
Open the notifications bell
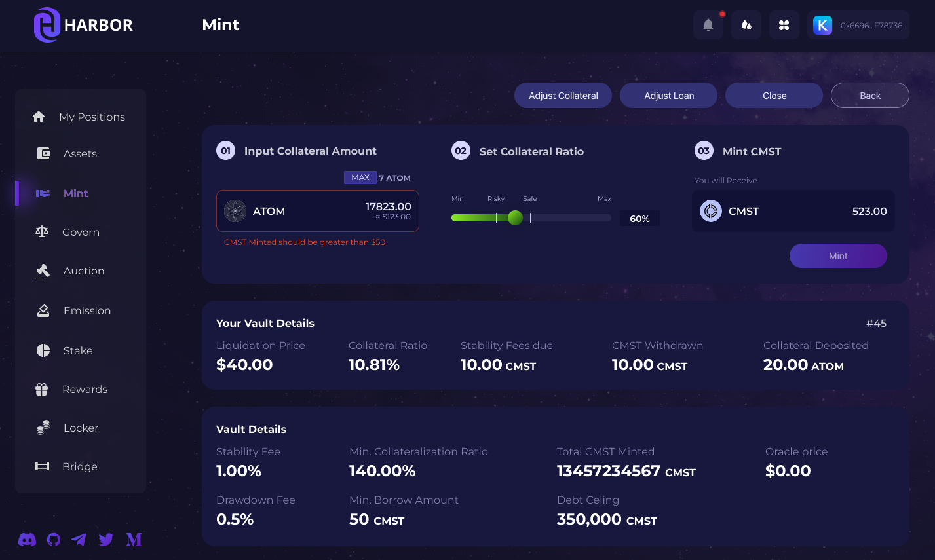point(708,25)
